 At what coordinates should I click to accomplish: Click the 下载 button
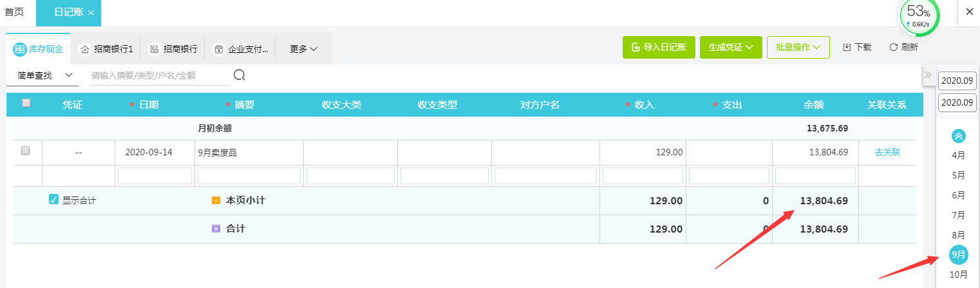click(x=857, y=47)
